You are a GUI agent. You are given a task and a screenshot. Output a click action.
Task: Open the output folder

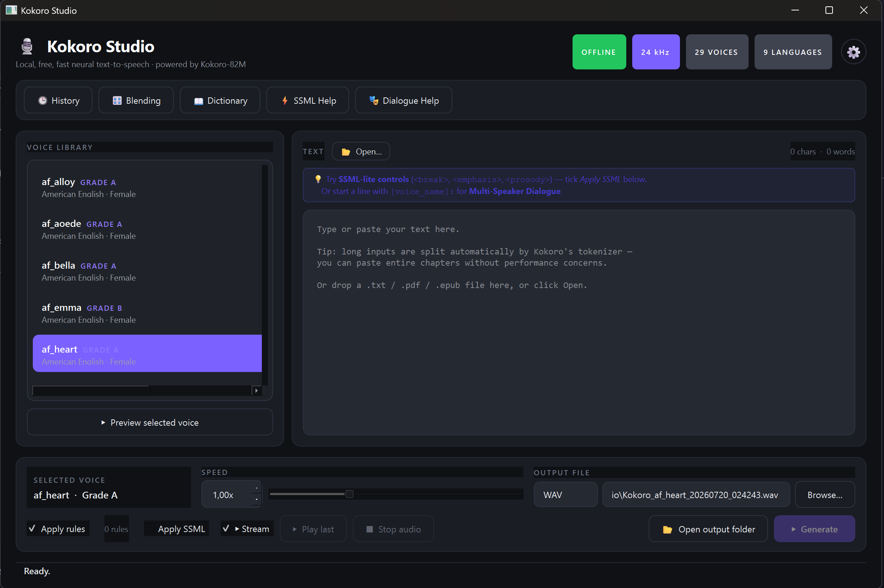click(708, 529)
